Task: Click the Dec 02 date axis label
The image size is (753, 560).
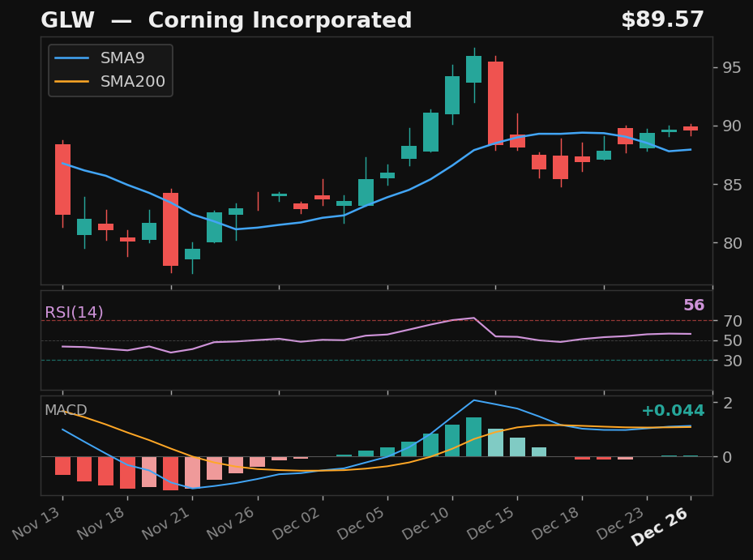Action: click(297, 523)
